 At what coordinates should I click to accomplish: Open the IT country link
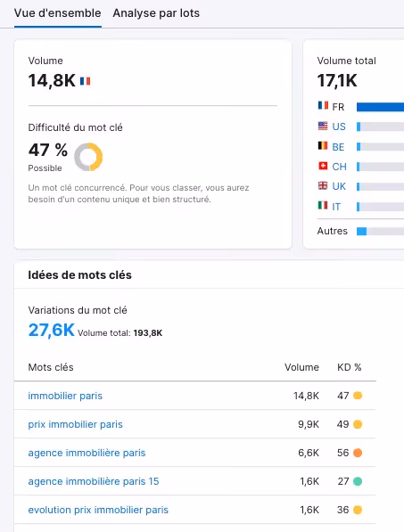point(336,207)
